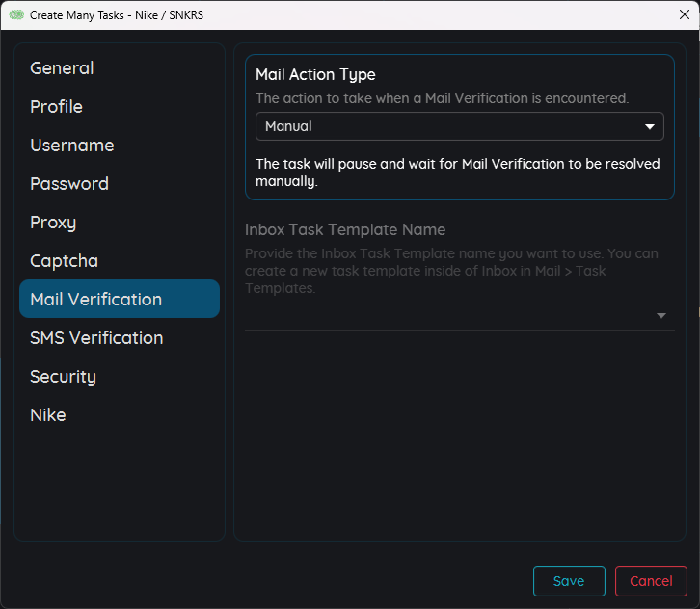Switch to the Profile section
Viewport: 700px width, 609px height.
(56, 107)
